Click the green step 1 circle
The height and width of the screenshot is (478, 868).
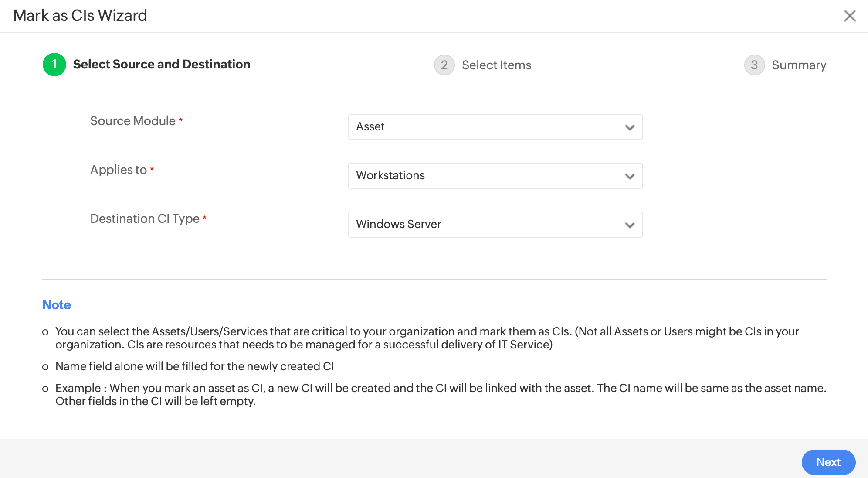(x=54, y=65)
